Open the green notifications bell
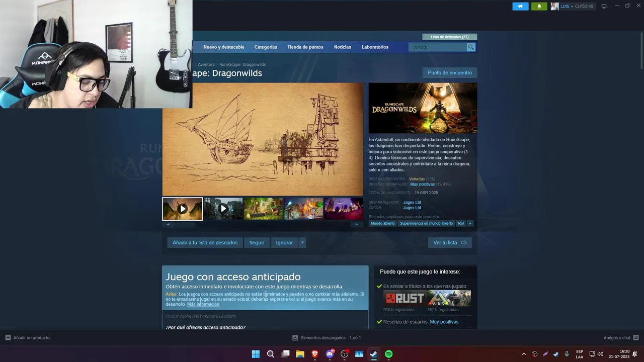Image resolution: width=644 pixels, height=362 pixels. [x=539, y=6]
